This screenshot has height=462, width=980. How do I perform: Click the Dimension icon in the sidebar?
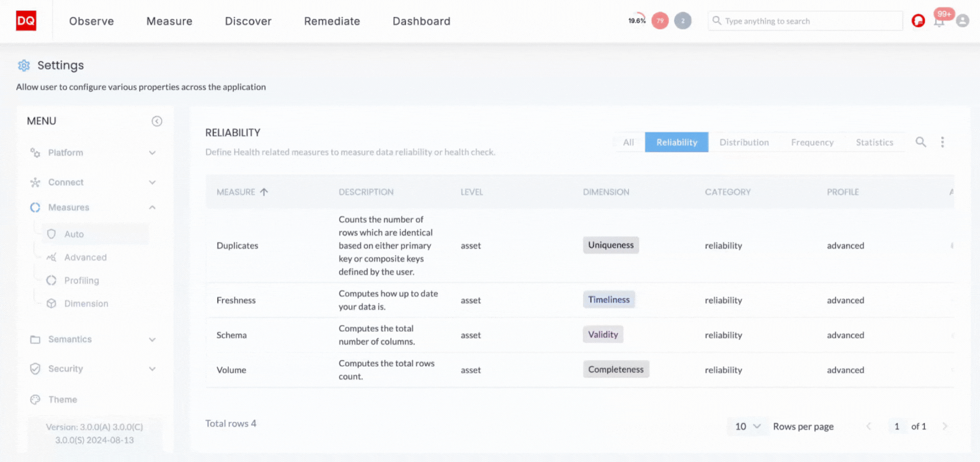coord(51,303)
